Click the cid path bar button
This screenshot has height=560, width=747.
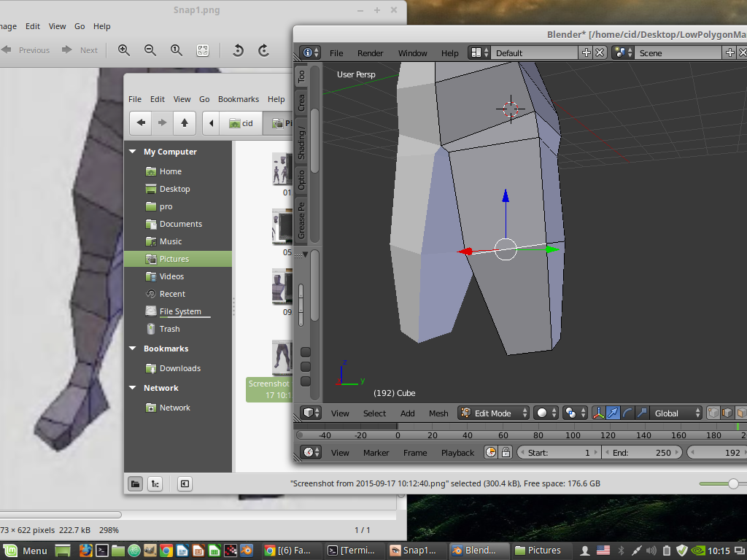(241, 123)
